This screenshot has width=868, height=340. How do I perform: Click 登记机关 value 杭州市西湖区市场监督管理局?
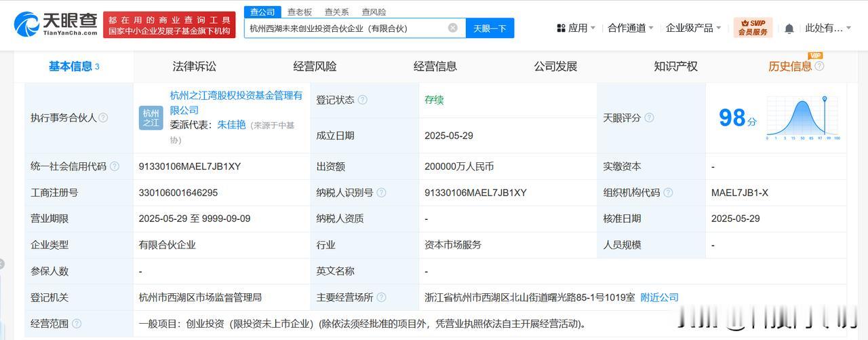pyautogui.click(x=200, y=297)
